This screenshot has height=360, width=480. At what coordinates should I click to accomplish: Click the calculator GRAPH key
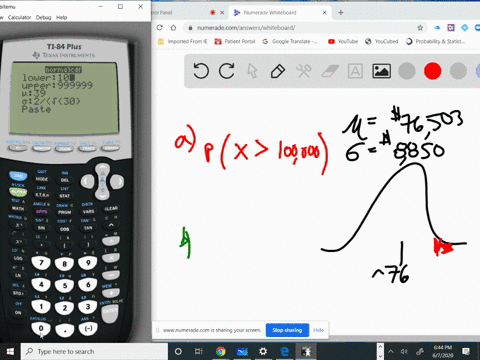(110, 147)
